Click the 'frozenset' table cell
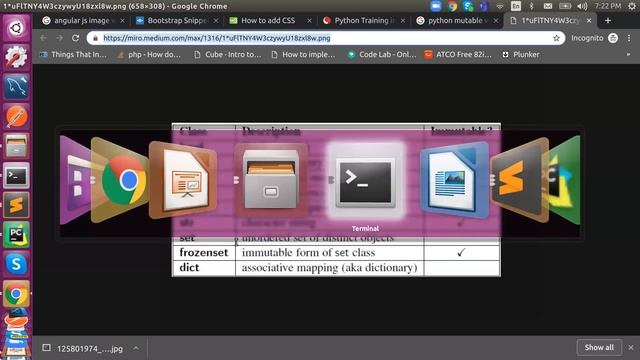This screenshot has width=640, height=360. pyautogui.click(x=204, y=253)
